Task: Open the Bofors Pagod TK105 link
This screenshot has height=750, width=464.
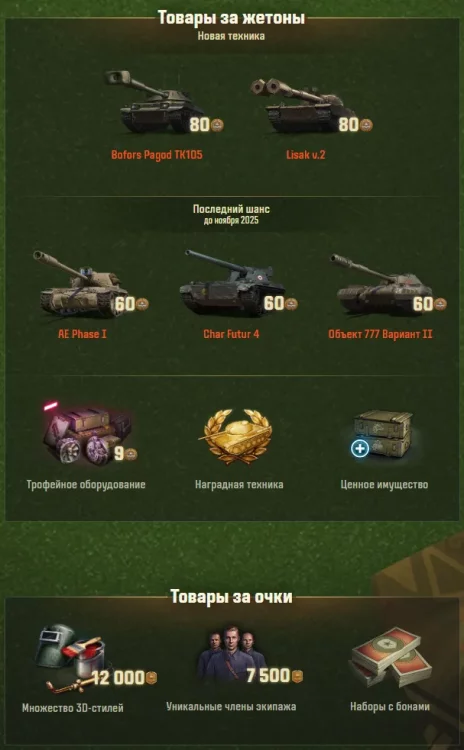Action: tap(156, 155)
